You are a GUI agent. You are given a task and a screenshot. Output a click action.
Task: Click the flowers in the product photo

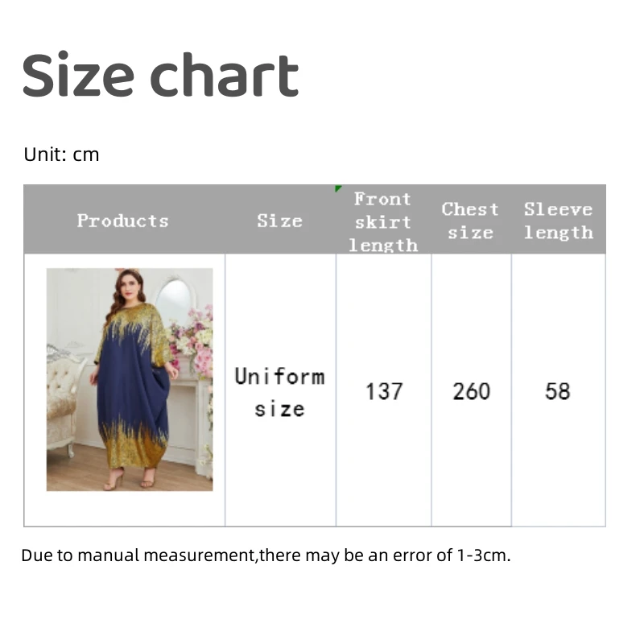coord(193,339)
